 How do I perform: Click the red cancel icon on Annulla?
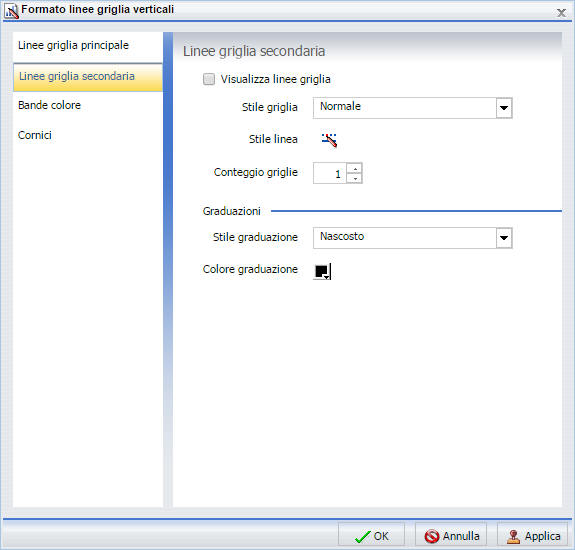432,536
